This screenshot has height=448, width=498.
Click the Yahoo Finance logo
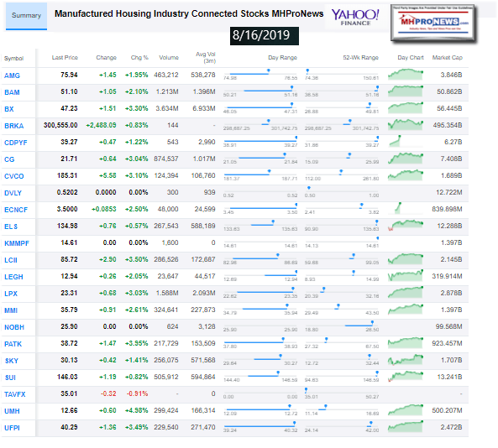coord(355,17)
